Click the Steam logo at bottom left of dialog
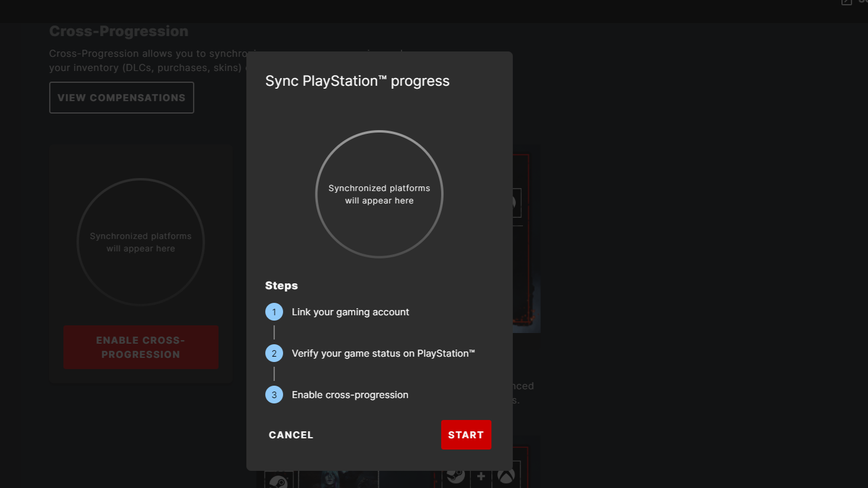This screenshot has height=488, width=868. tap(278, 480)
